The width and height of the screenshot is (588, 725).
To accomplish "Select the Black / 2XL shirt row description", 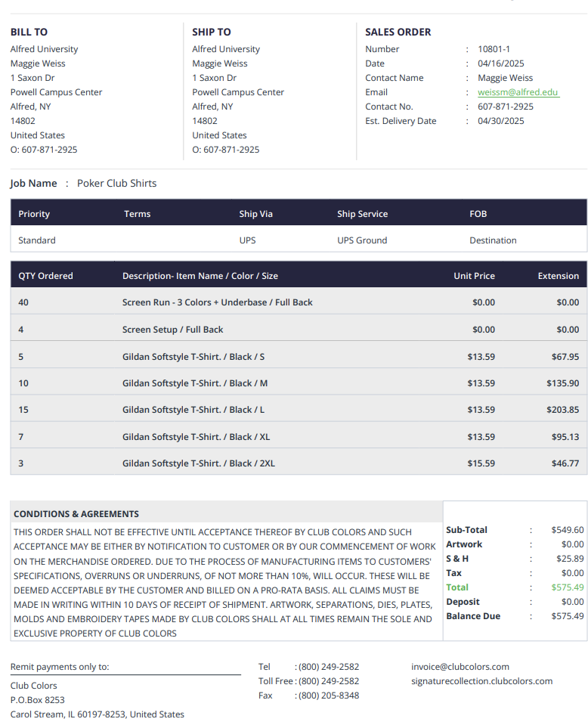I will tap(198, 463).
